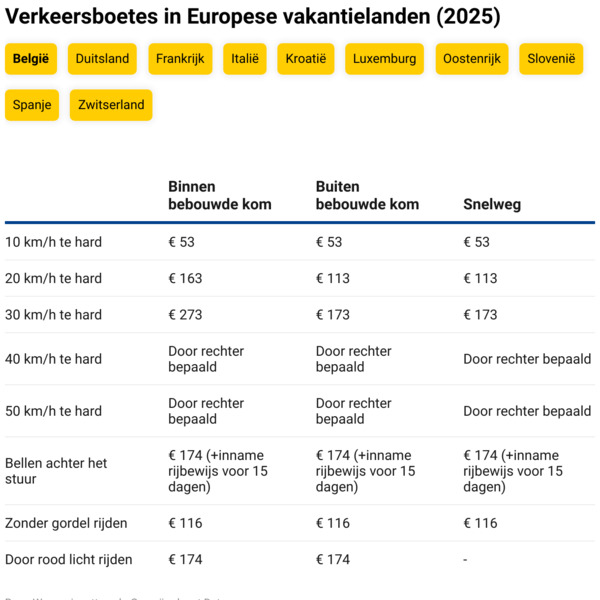Select the Oostenrijk country button
Screen dimensions: 600x600
[472, 59]
